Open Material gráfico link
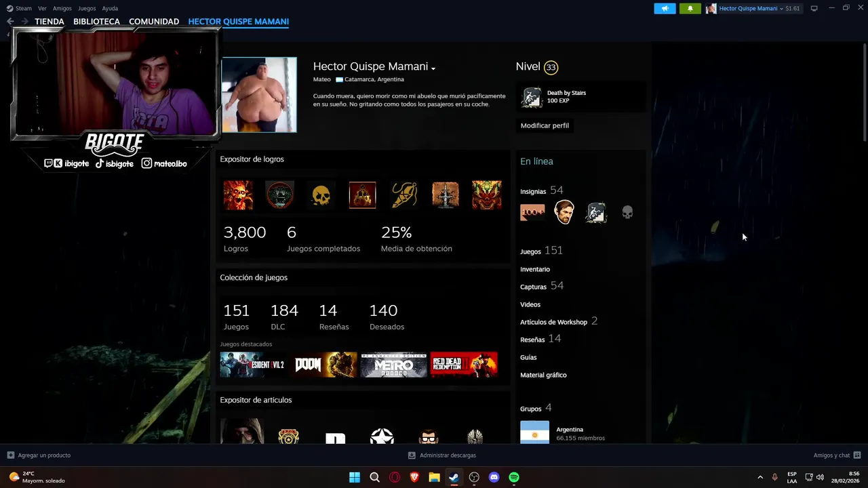The width and height of the screenshot is (868, 488). click(x=543, y=375)
